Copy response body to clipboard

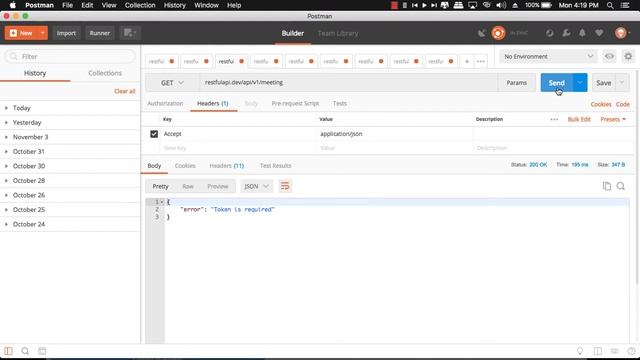click(x=607, y=186)
